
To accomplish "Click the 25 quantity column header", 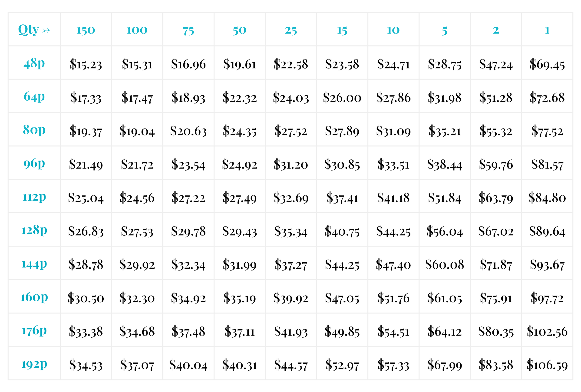I will click(x=291, y=30).
